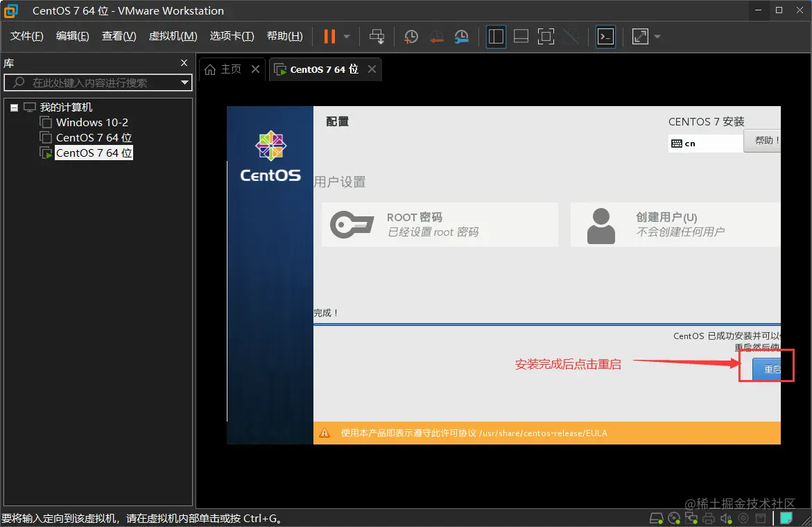Screen dimensions: 812x527
Task: Collapse the 我的计算机 tree node
Action: [x=14, y=107]
